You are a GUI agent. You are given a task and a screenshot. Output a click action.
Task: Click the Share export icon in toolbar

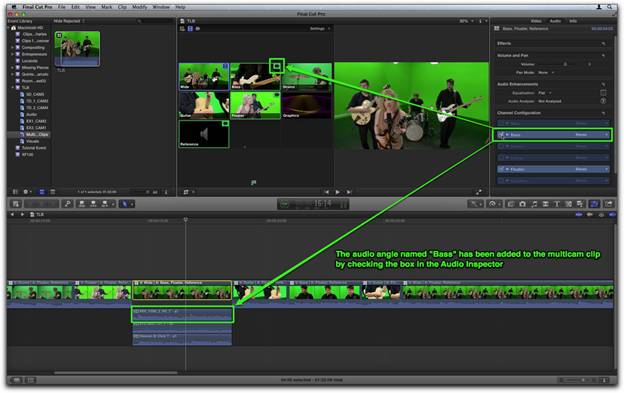tap(609, 204)
